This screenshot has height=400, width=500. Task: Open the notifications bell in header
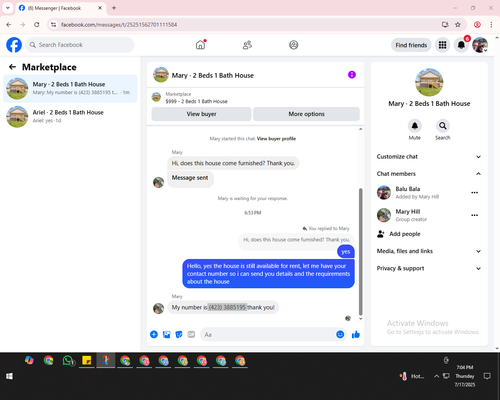click(461, 45)
